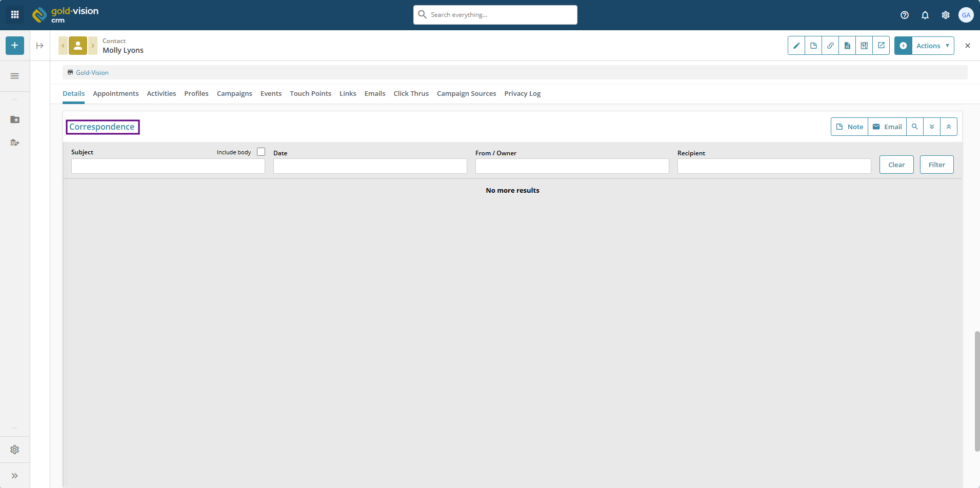
Task: Toggle the Include body checkbox
Action: coord(261,152)
